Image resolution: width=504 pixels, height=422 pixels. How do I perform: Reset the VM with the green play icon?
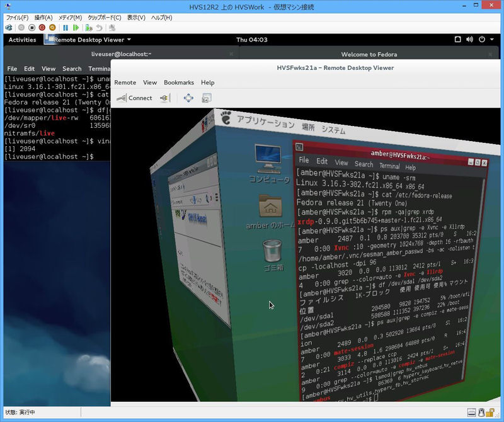click(x=76, y=28)
